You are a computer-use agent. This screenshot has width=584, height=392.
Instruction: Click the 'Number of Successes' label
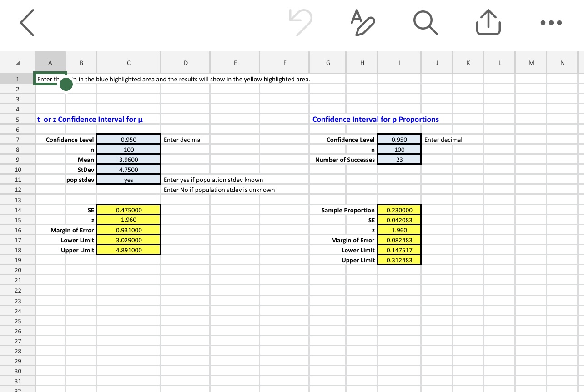coord(345,160)
